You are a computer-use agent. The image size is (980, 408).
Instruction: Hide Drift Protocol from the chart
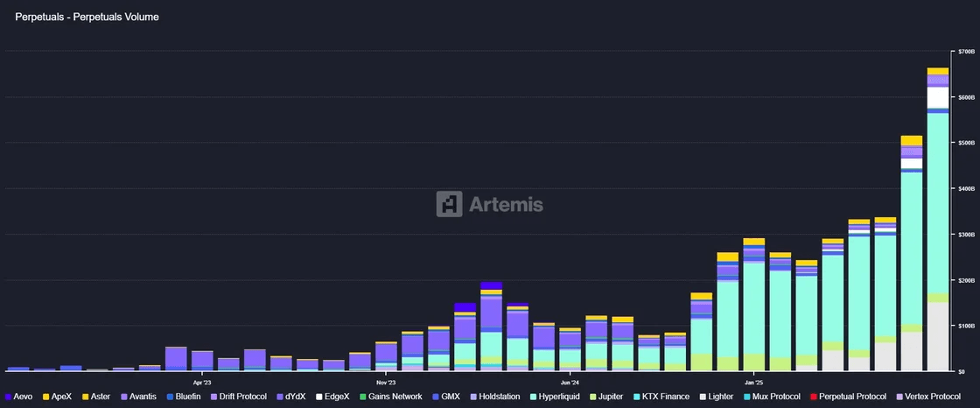[x=239, y=397]
